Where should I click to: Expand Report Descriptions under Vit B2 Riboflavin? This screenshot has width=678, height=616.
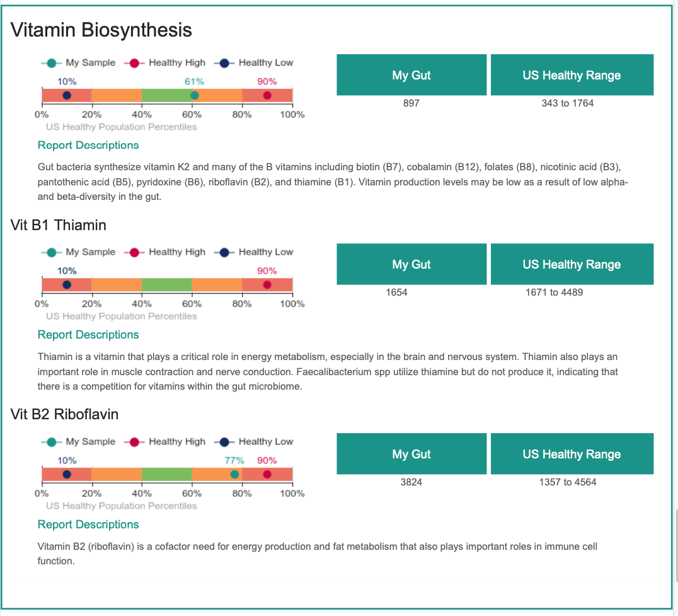[x=88, y=525]
